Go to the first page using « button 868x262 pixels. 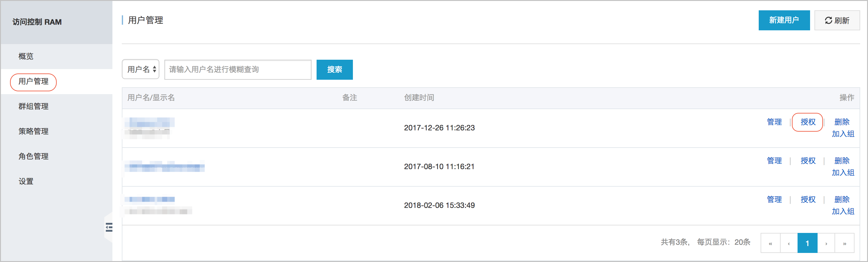[x=770, y=243]
